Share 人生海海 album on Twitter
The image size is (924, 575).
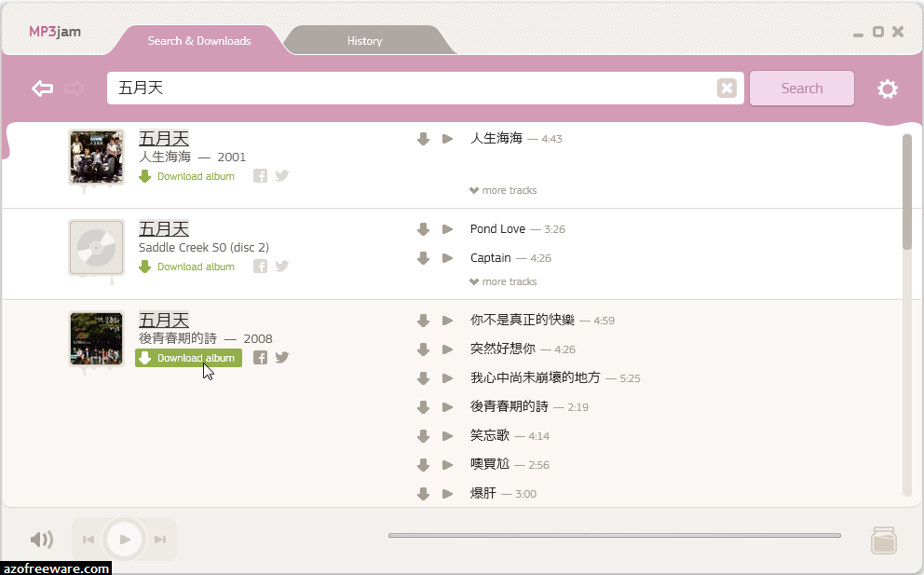pos(282,176)
